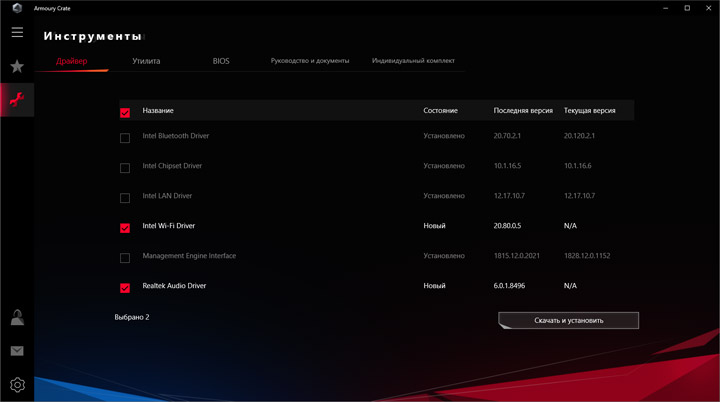
Task: Check the Intel LAN Driver checkbox
Action: click(x=125, y=198)
